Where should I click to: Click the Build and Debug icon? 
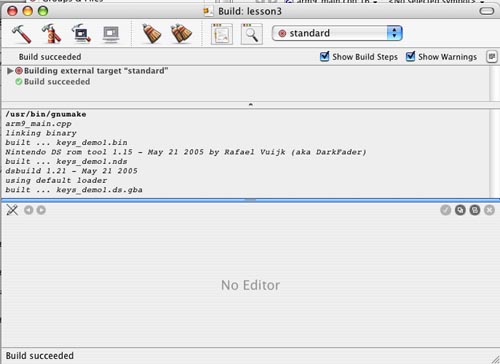(x=81, y=34)
